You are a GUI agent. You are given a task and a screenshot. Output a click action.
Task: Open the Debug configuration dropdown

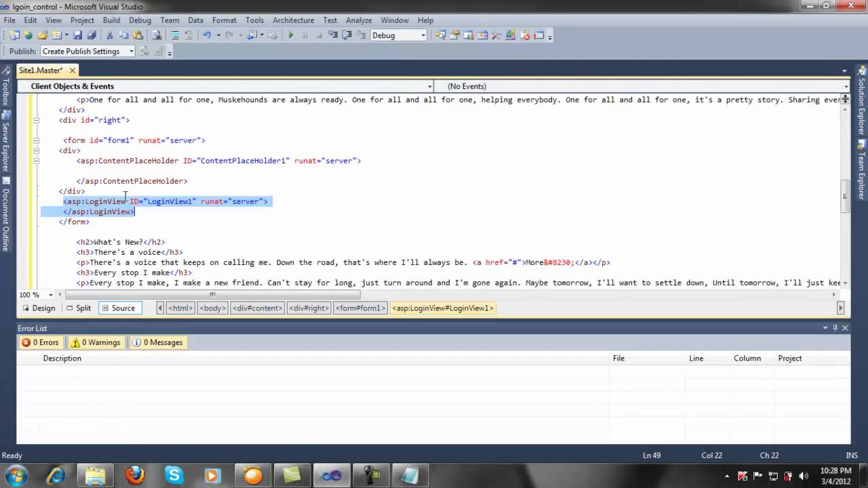(424, 35)
